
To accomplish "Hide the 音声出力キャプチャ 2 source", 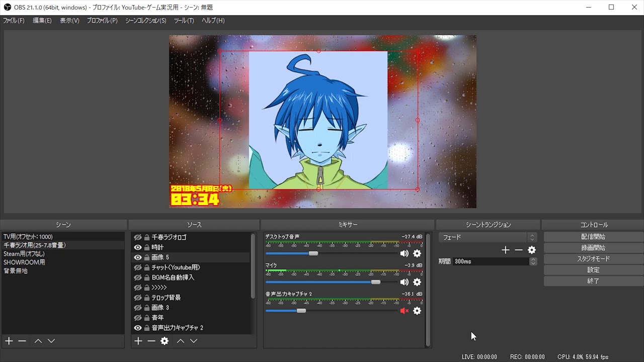I will click(x=137, y=328).
